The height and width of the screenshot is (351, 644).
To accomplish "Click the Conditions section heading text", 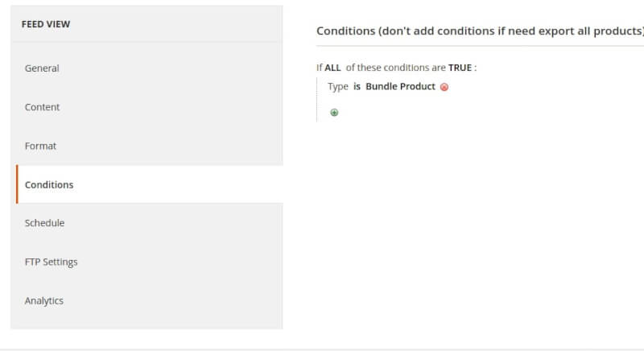I will point(480,31).
